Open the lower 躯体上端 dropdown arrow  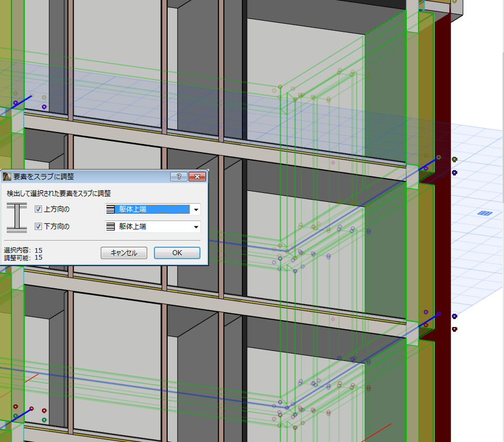point(196,226)
